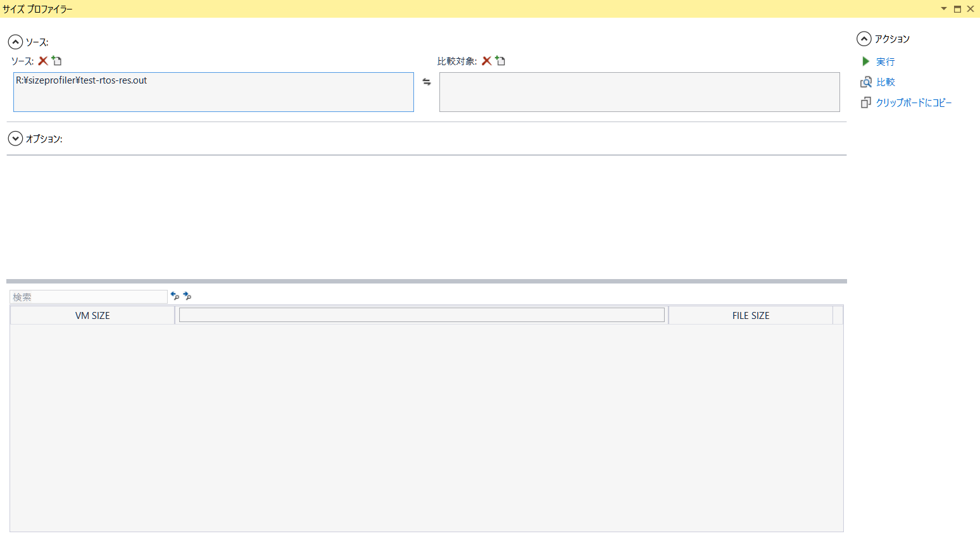Click the クリップボードにコピー link
This screenshot has width=980, height=536.
(914, 103)
